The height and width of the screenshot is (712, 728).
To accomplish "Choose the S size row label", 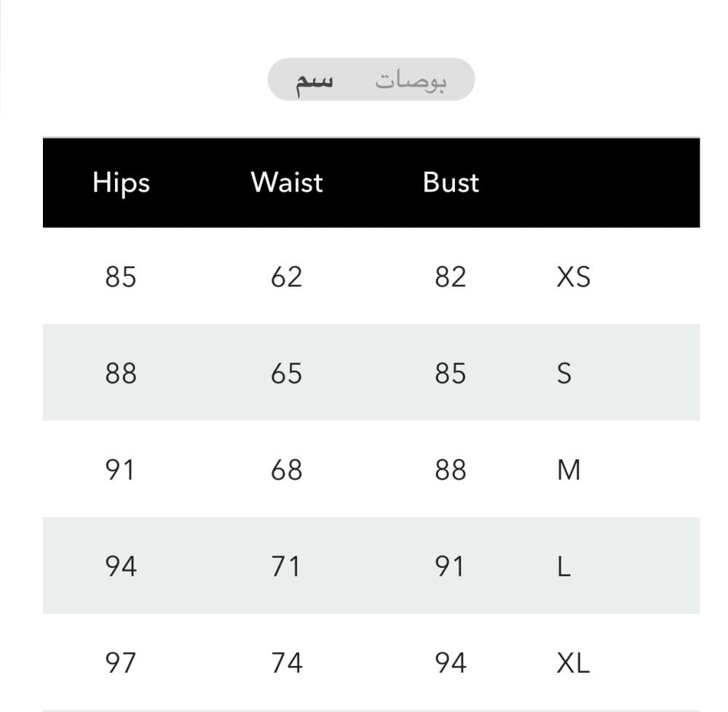I will pos(564,373).
